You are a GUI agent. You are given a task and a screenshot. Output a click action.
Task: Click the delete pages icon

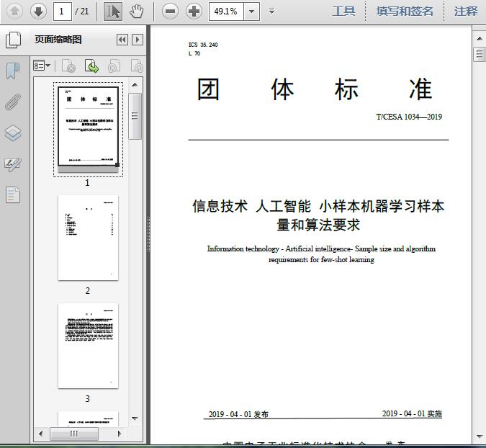tap(69, 66)
